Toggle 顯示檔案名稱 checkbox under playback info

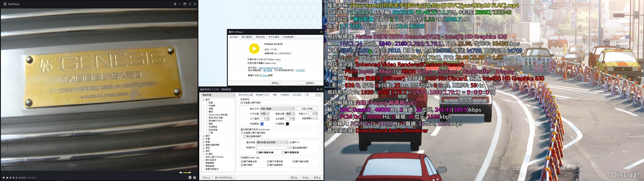(x=258, y=152)
